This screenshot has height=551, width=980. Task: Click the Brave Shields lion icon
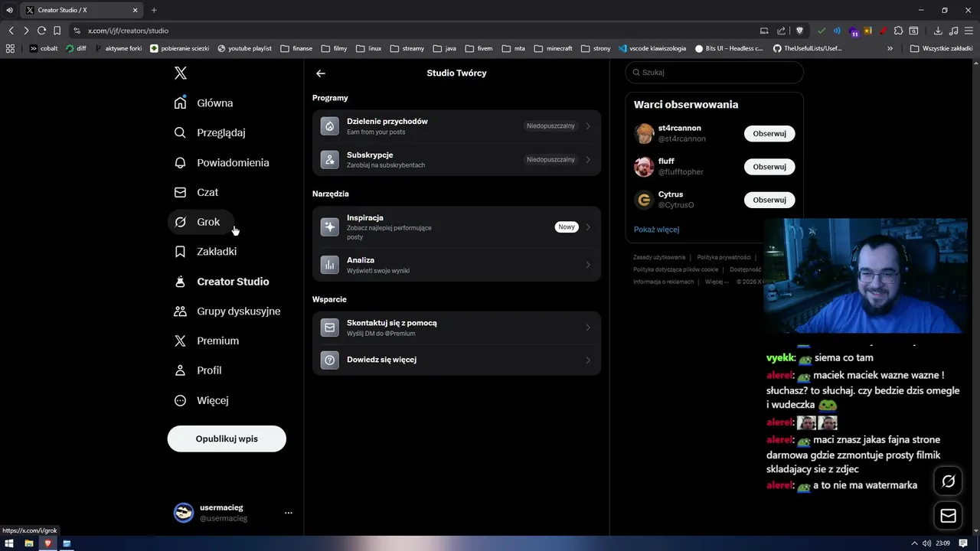point(799,31)
